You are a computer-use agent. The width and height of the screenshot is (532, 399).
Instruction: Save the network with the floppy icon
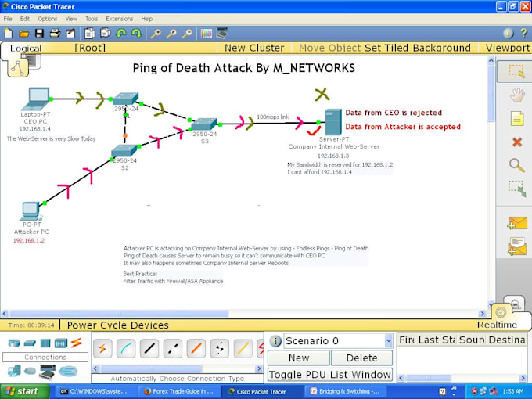(x=39, y=33)
